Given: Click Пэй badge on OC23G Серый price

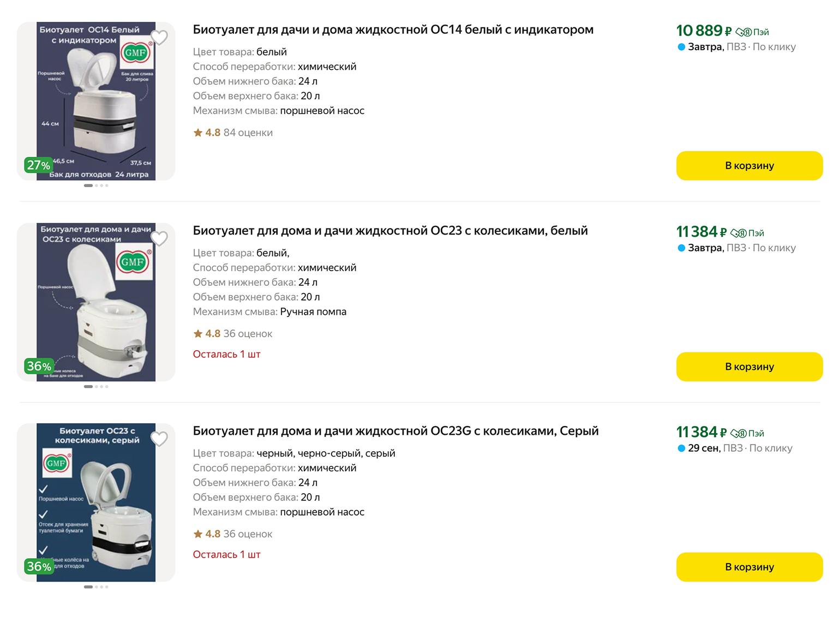Looking at the screenshot, I should (747, 433).
